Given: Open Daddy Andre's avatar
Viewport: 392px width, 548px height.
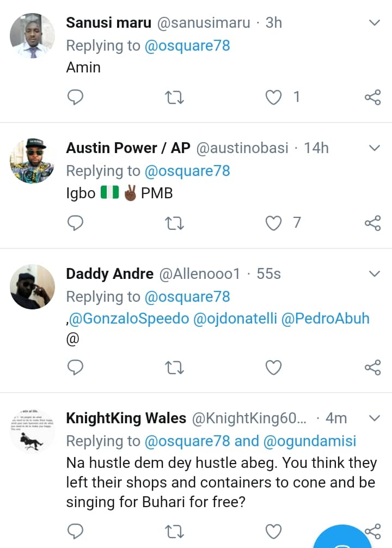Looking at the screenshot, I should click(33, 287).
